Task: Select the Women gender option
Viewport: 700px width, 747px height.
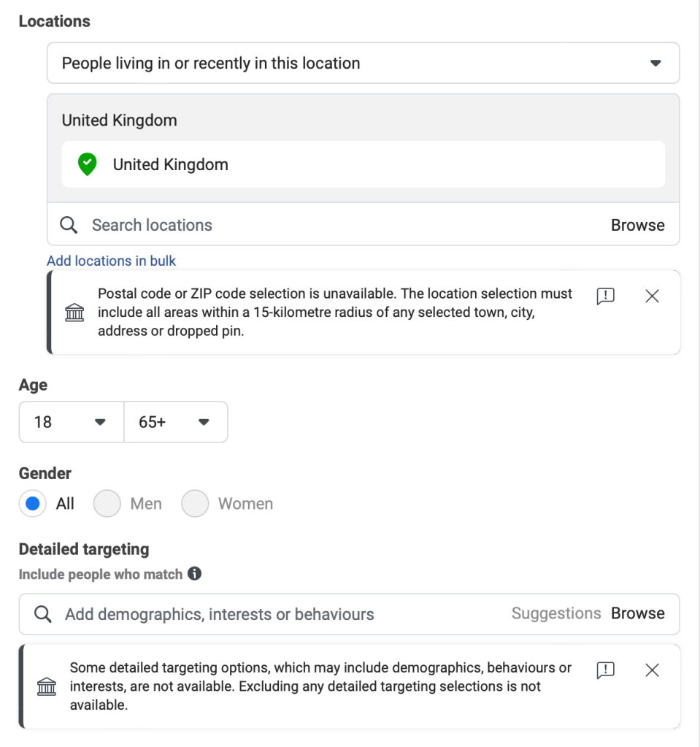Action: coord(196,504)
